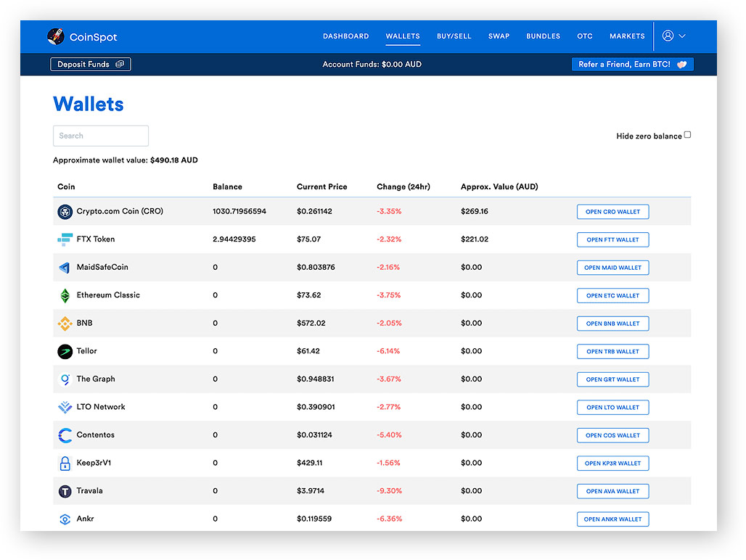Navigate to the OTC page
The width and height of the screenshot is (746, 560).
click(585, 36)
